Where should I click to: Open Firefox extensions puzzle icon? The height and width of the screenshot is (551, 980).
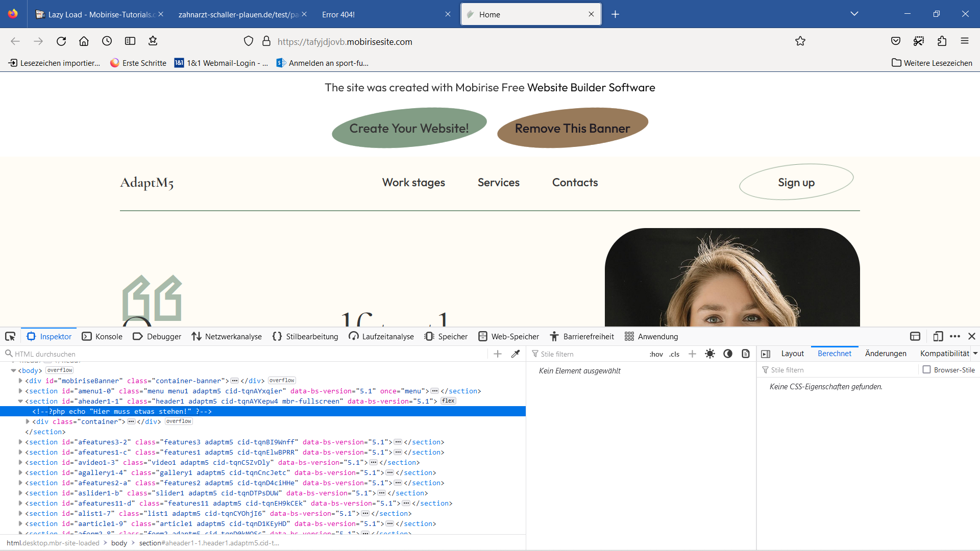942,41
